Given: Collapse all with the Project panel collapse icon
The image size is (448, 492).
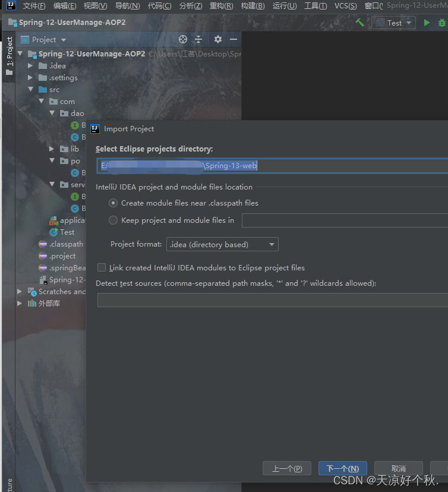Looking at the screenshot, I should pos(198,39).
